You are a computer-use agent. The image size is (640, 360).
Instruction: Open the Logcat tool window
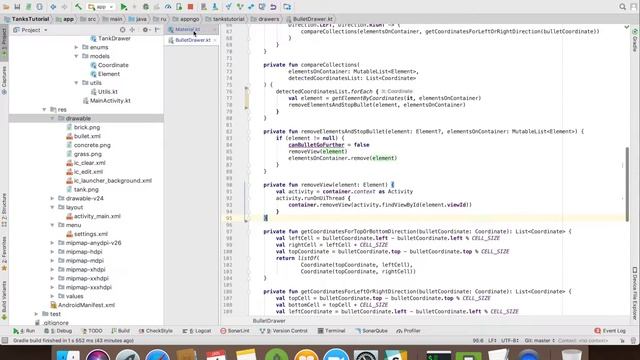[x=197, y=331]
